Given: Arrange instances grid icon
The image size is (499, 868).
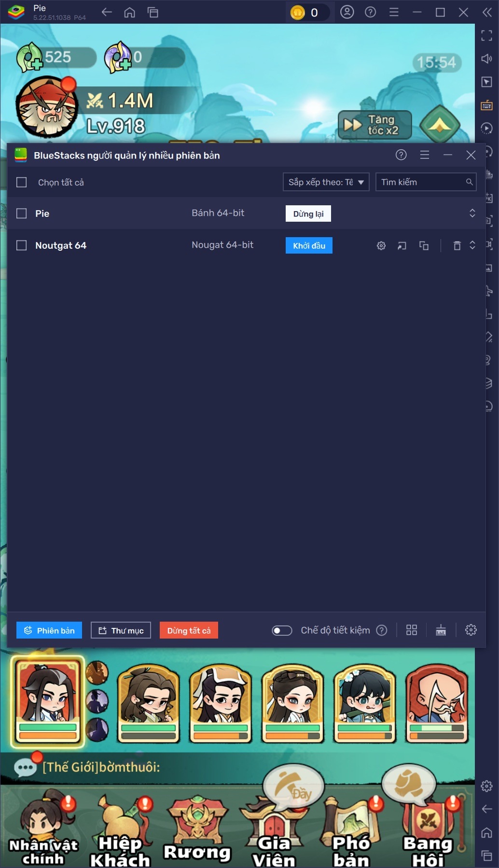Looking at the screenshot, I should click(412, 630).
